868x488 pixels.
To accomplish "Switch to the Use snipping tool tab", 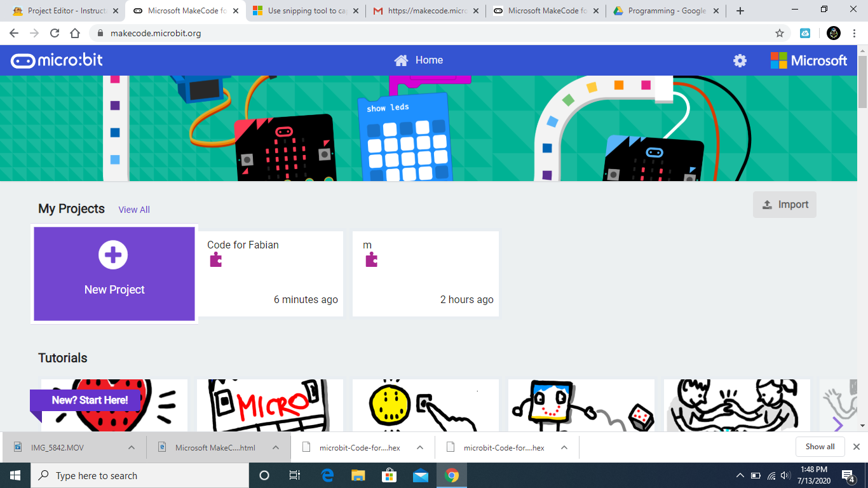I will [306, 11].
